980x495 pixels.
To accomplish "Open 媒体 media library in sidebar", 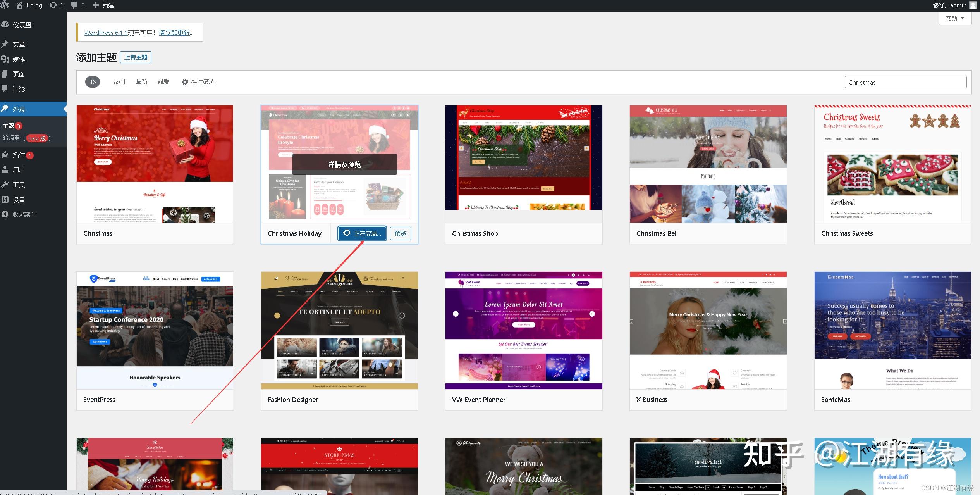I will pyautogui.click(x=19, y=59).
